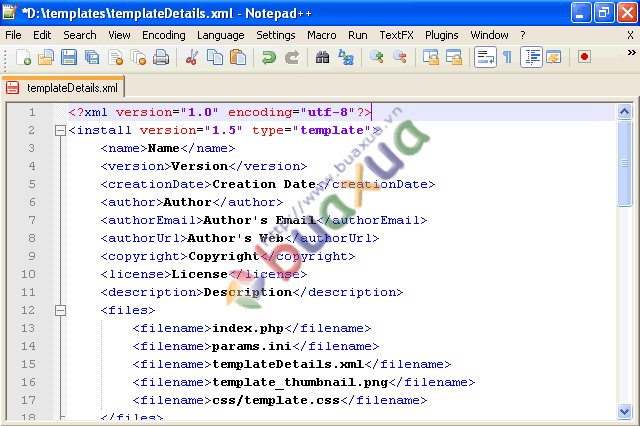Toggle synchronize horizontal scrolling icon
640x426 pixels.
453,57
